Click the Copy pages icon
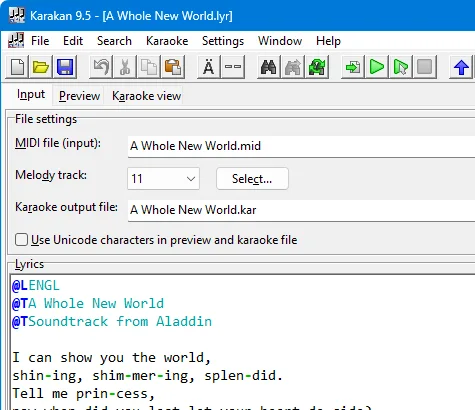Viewport: 475px width, 410px height. tap(149, 67)
